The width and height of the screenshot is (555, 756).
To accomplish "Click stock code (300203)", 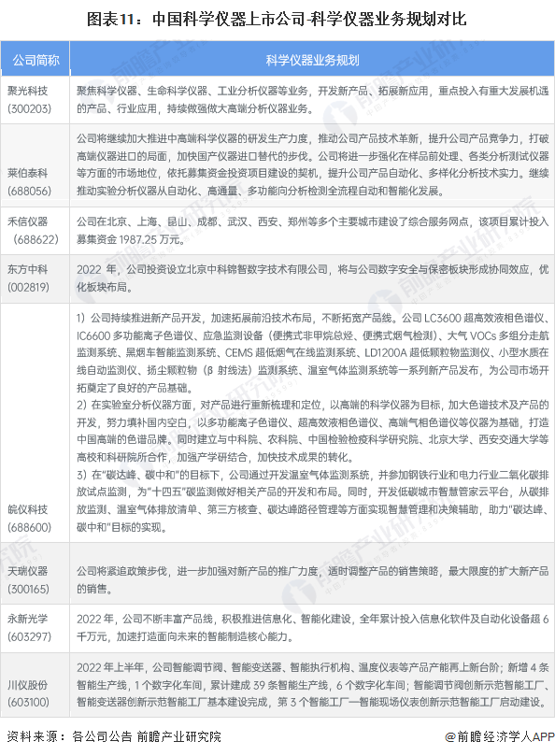I will (29, 109).
